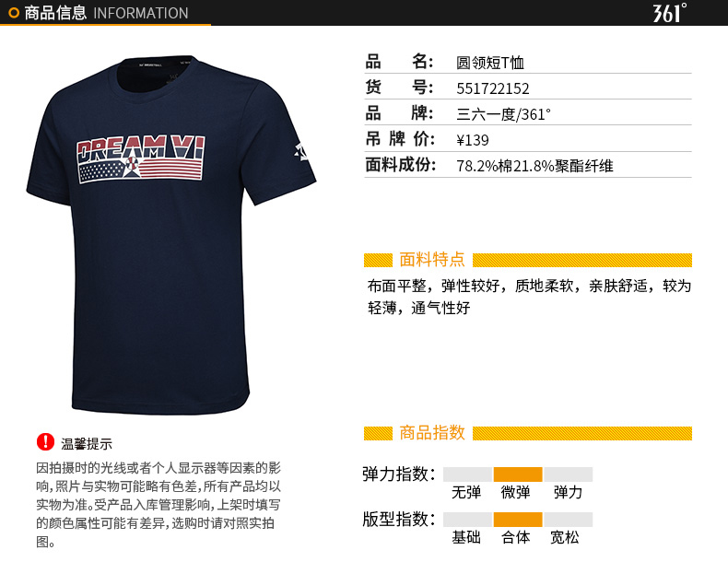Screen dimensions: 728x562
Task: Click the DREAM VI chest graphic
Action: click(141, 158)
